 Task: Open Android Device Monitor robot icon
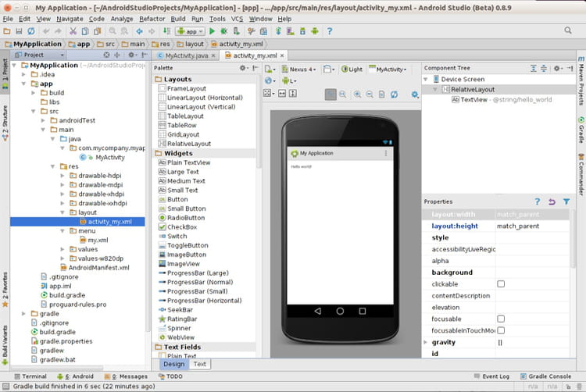[315, 31]
